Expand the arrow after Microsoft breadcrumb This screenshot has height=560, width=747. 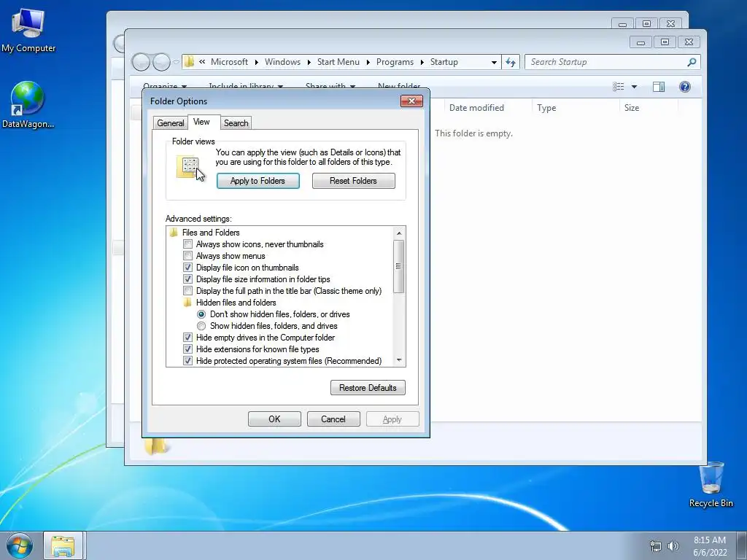pos(256,63)
